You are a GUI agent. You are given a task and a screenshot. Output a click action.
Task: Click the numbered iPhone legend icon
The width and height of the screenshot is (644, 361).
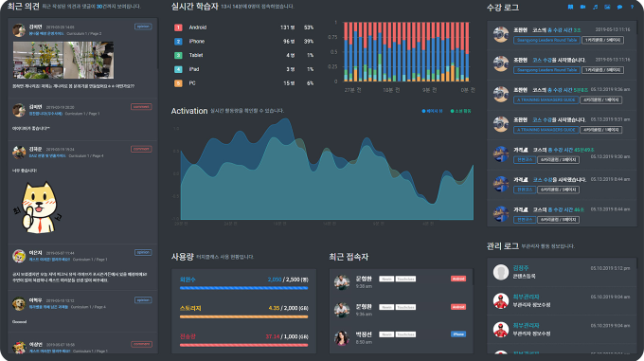pyautogui.click(x=178, y=42)
